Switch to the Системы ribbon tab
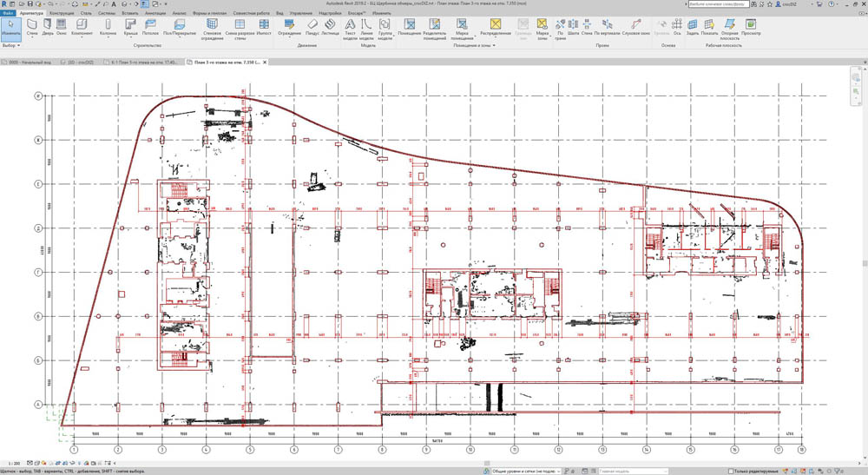Image resolution: width=868 pixels, height=475 pixels. click(x=107, y=13)
